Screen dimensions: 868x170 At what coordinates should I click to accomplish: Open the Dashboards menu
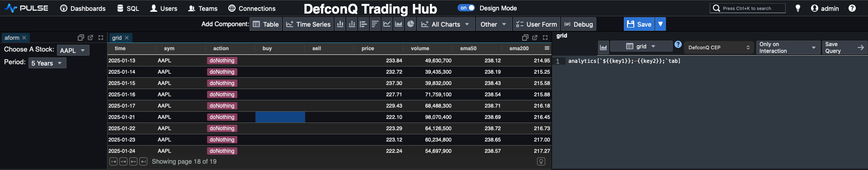point(83,8)
